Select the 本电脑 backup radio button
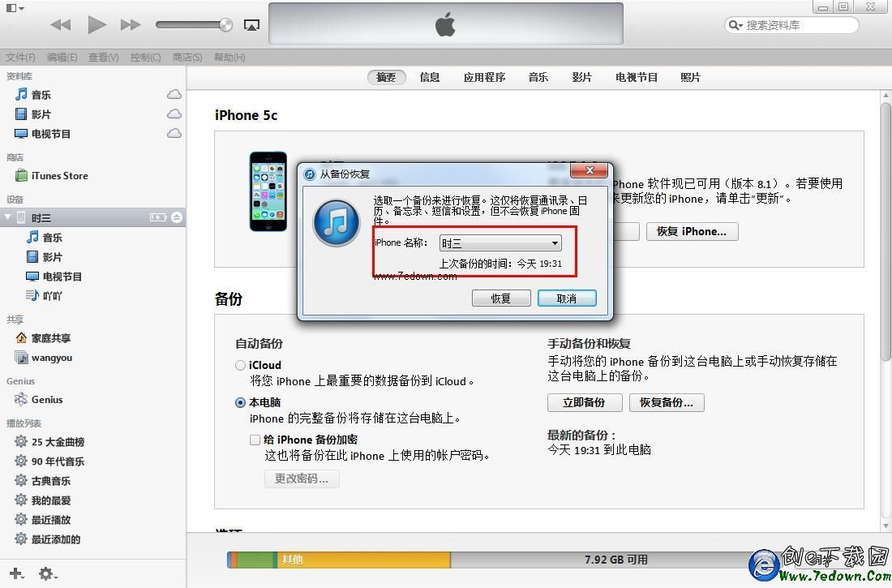The image size is (892, 588). point(240,402)
